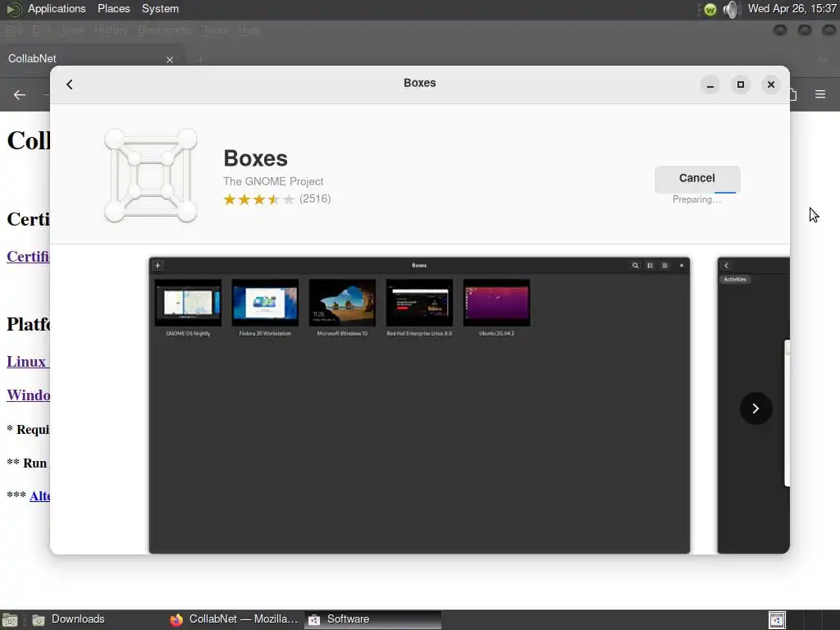This screenshot has width=840, height=630.
Task: Open View menu in Firefox
Action: 72,30
